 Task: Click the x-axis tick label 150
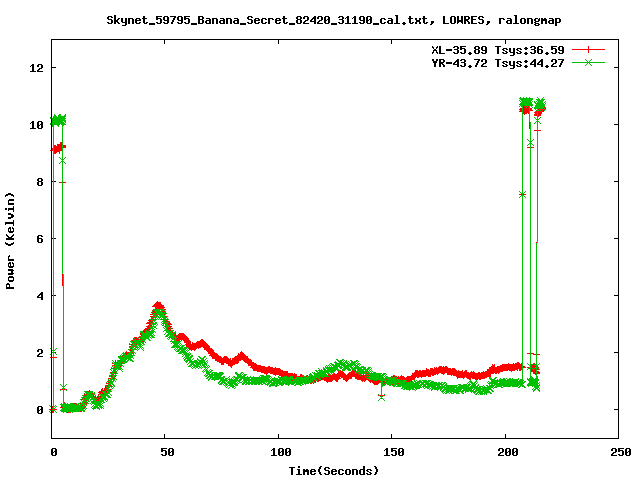pos(393,452)
